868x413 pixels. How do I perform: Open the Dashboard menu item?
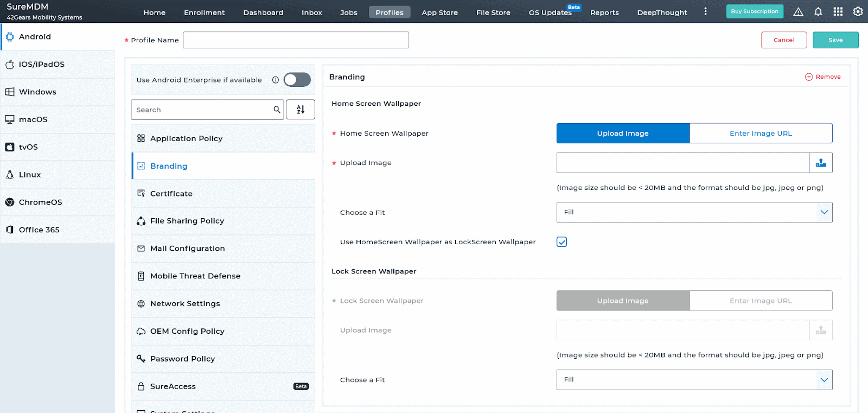[263, 12]
